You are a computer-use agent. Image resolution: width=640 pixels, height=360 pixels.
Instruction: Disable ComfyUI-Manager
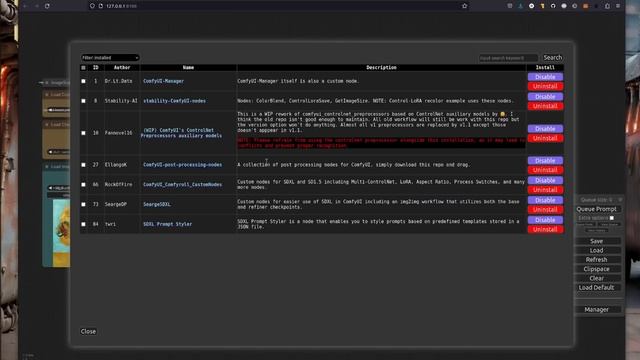545,77
